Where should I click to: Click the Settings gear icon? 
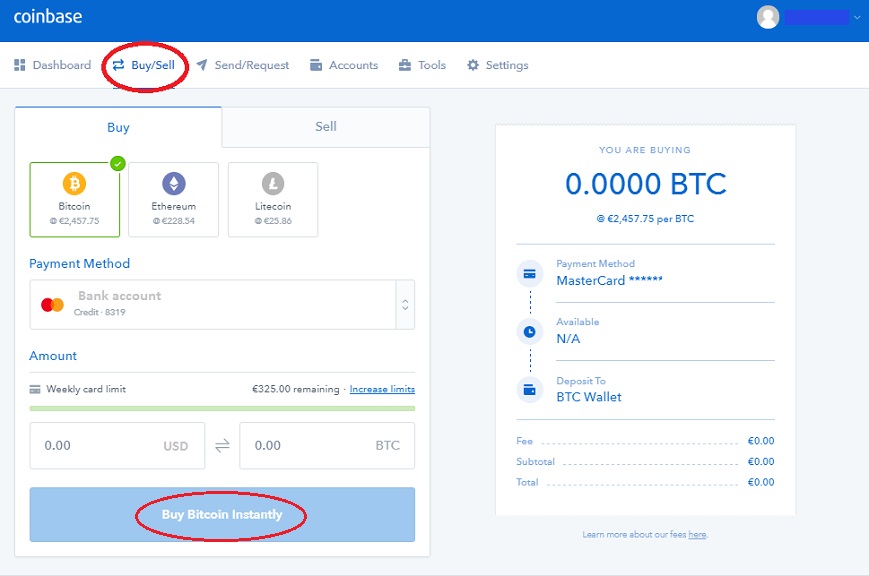tap(473, 65)
